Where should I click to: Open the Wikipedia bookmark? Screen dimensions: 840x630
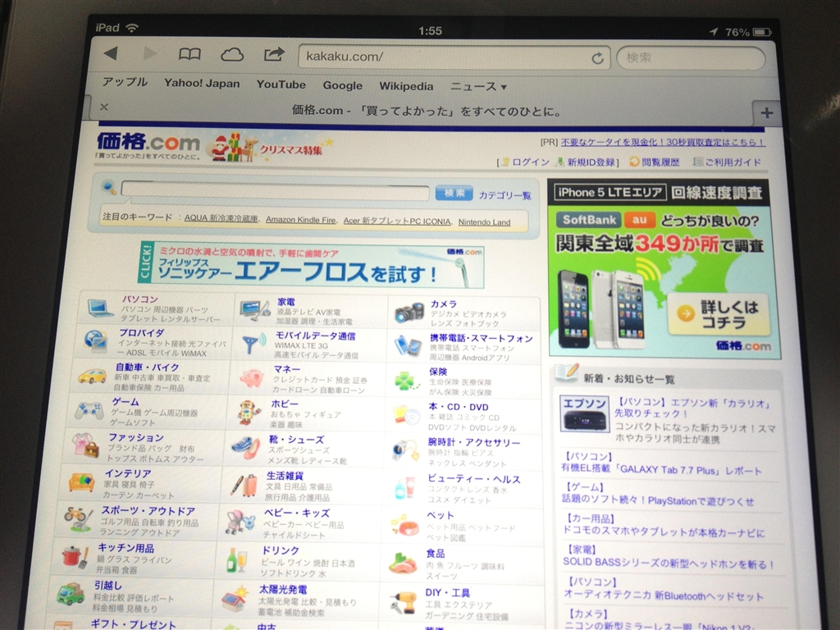pos(406,86)
